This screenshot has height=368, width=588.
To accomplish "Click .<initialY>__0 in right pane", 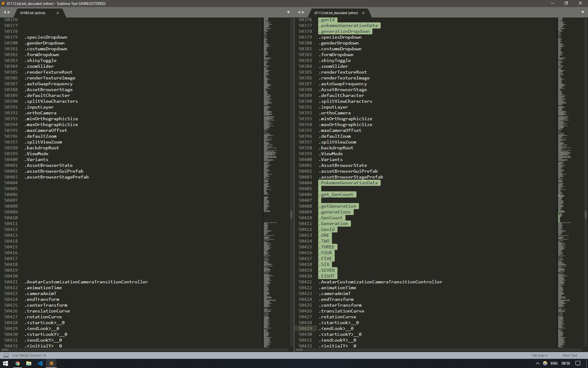I will coord(337,346).
